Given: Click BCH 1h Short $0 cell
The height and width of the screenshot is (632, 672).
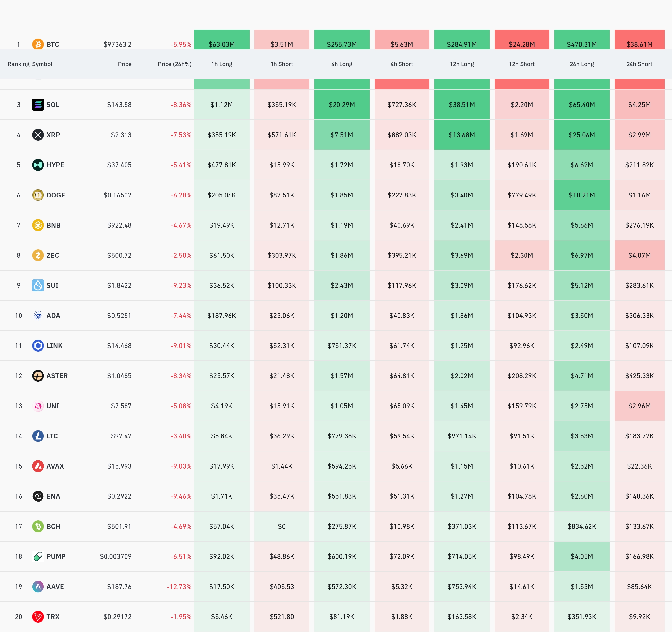Looking at the screenshot, I should (x=282, y=526).
